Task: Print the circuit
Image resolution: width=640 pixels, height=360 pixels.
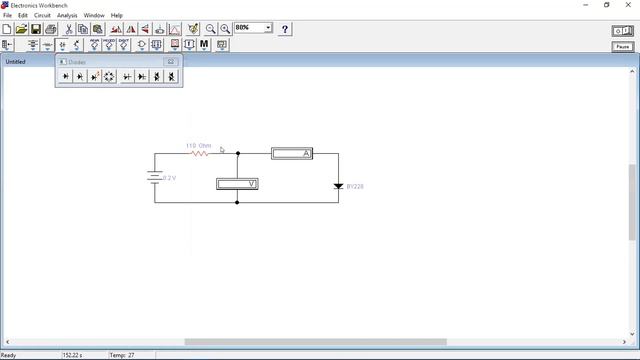Action: click(x=51, y=29)
